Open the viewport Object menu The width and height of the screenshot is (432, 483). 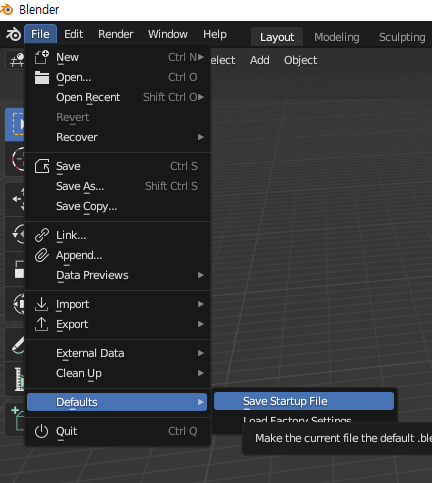tap(300, 60)
